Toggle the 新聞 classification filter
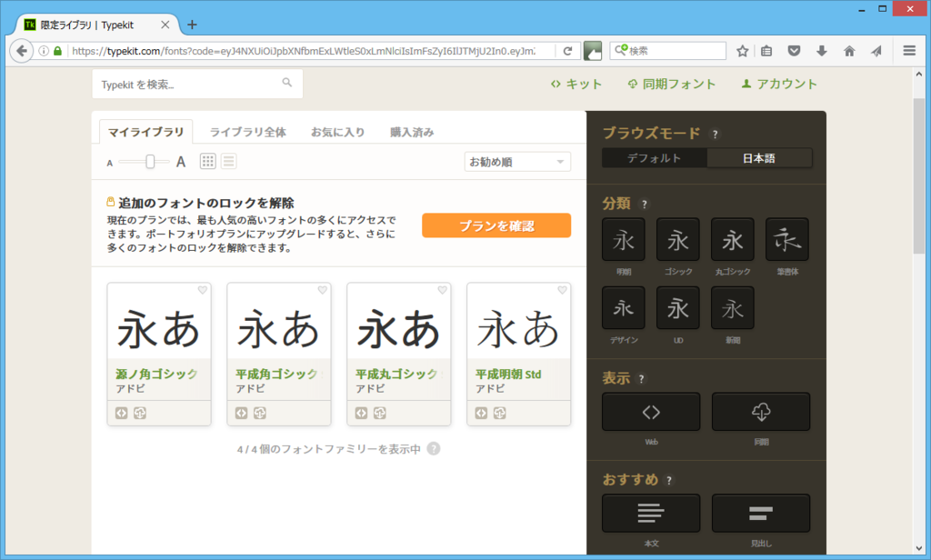This screenshot has height=560, width=931. click(x=733, y=307)
